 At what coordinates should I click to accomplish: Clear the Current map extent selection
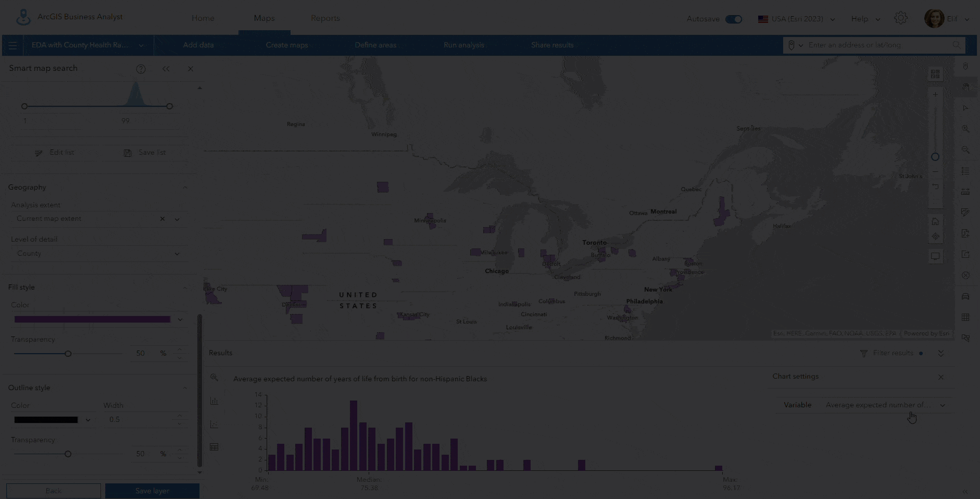click(x=162, y=219)
